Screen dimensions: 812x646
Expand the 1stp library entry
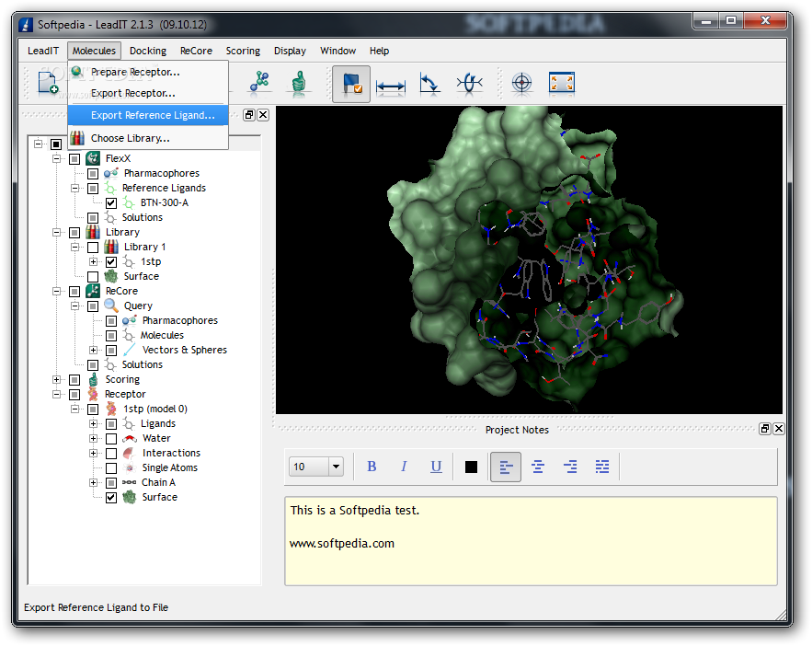point(93,261)
